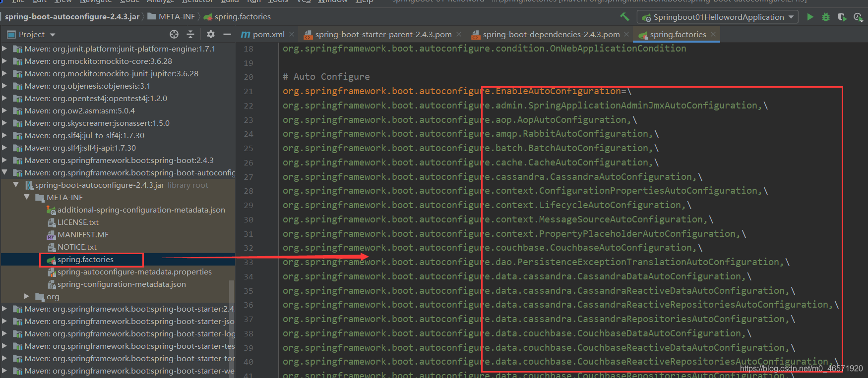Click the LICENSE.txt file icon
The width and height of the screenshot is (868, 378).
coord(52,222)
